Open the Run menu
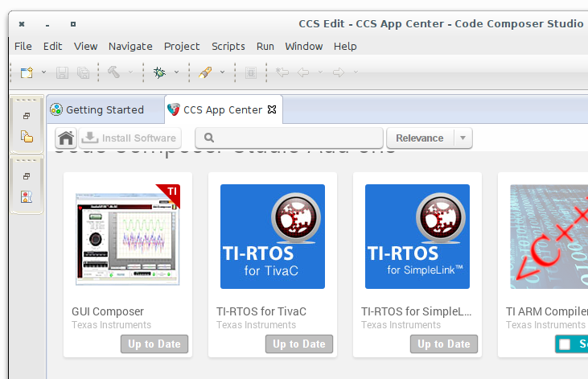Viewport: 588px width, 379px height. coord(265,46)
